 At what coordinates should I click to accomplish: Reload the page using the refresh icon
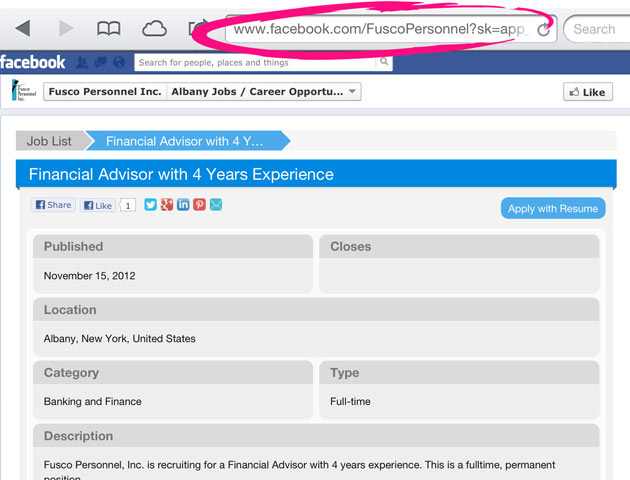point(544,29)
